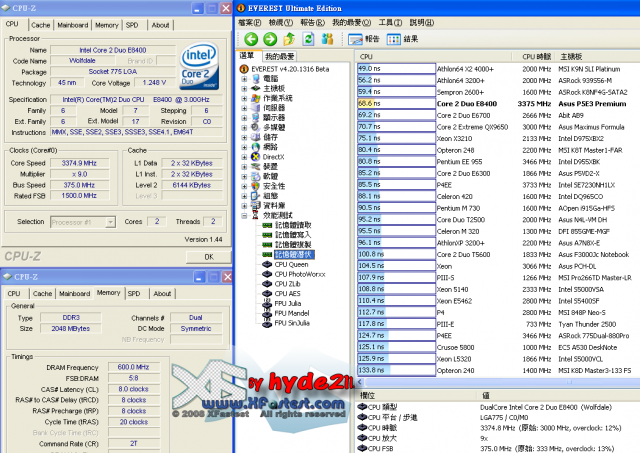
Task: Open the Processor #1 selection dropdown
Action: click(x=110, y=222)
